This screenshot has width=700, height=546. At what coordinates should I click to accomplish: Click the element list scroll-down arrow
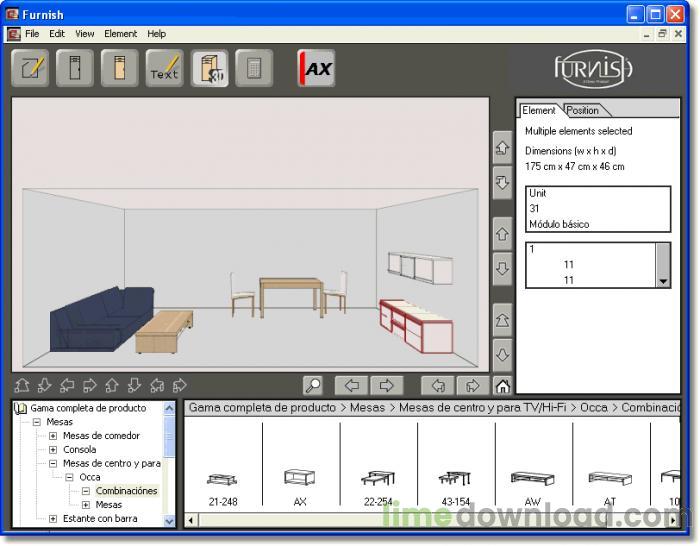point(663,282)
